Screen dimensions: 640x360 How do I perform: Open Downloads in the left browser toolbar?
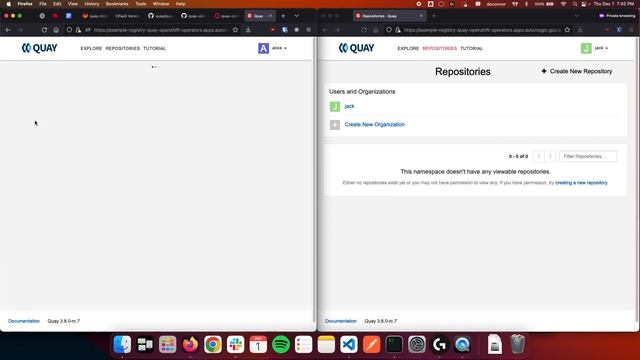pyautogui.click(x=248, y=30)
